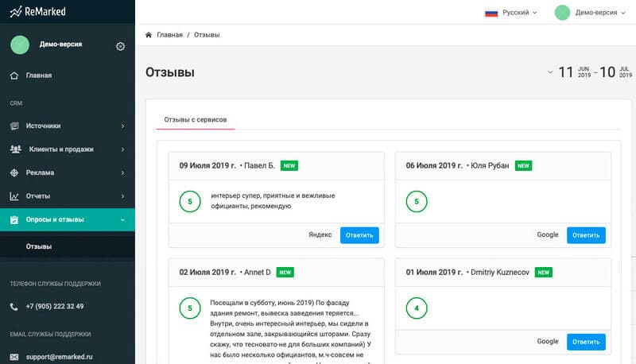Click the Отзывы page heading

point(170,72)
